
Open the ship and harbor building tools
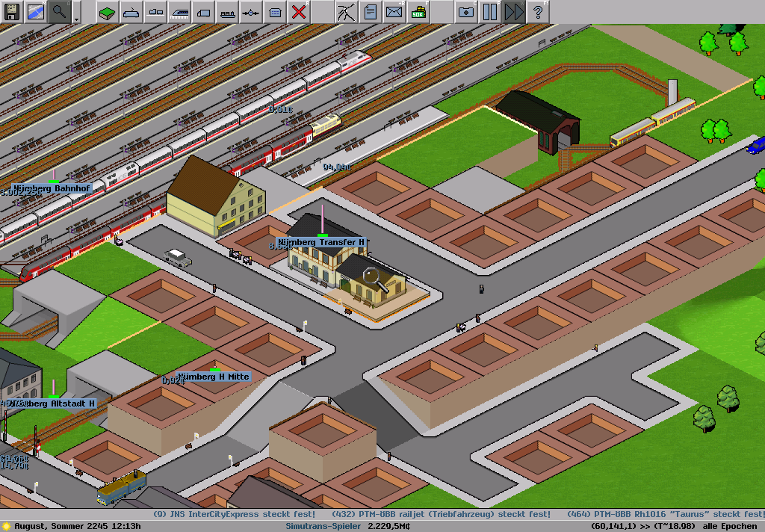[227, 11]
